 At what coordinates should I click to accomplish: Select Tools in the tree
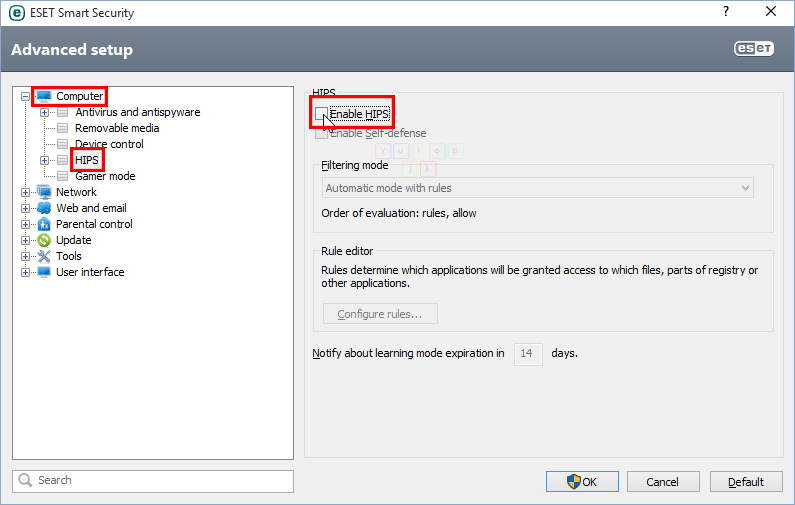tap(68, 256)
